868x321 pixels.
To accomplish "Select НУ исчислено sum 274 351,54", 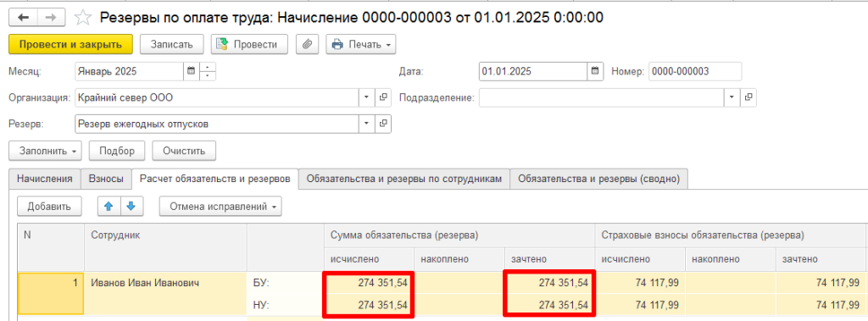I will click(369, 304).
